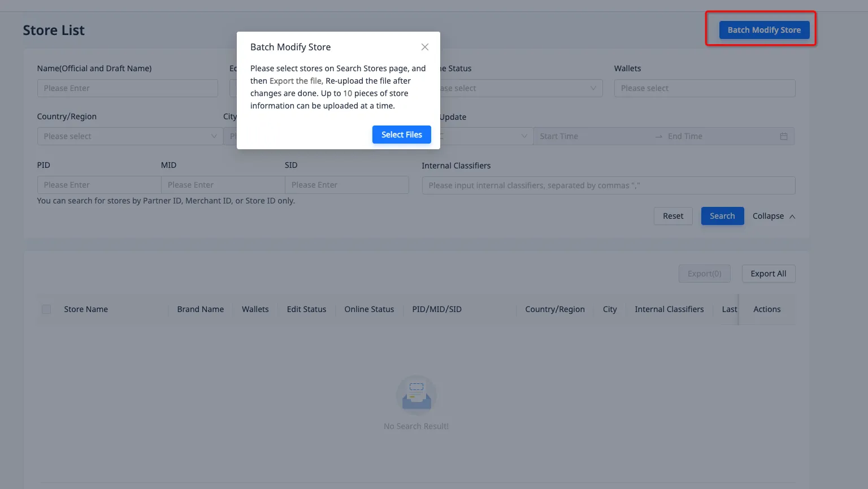Click the Store Name column header
The width and height of the screenshot is (868, 489).
pos(86,309)
